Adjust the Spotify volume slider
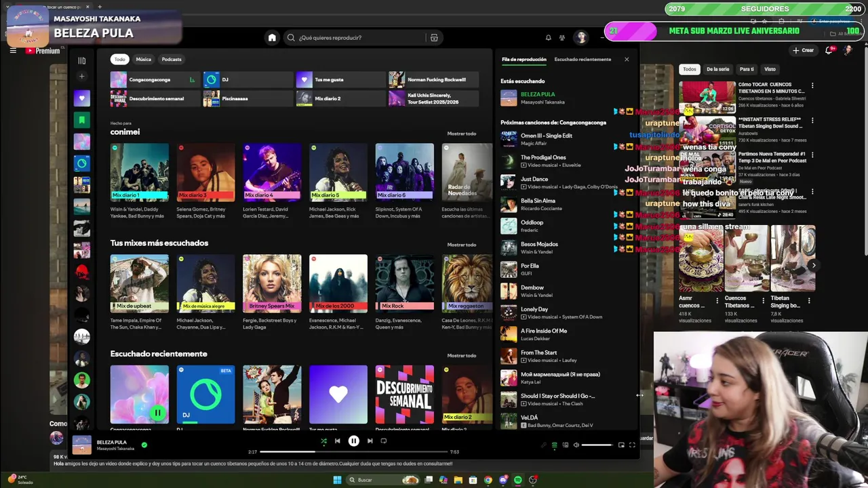Viewport: 868px width, 488px height. (597, 445)
